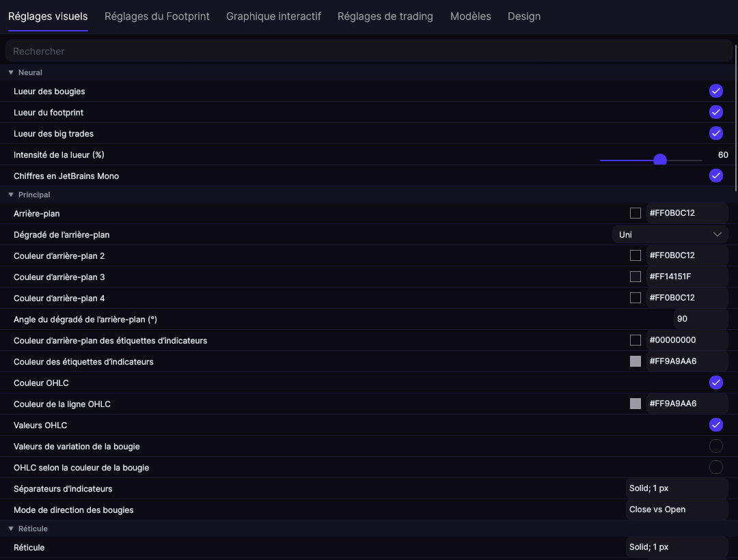Open Couleur des étiquettes d'indicateurs swatch
This screenshot has width=738, height=560.
635,361
